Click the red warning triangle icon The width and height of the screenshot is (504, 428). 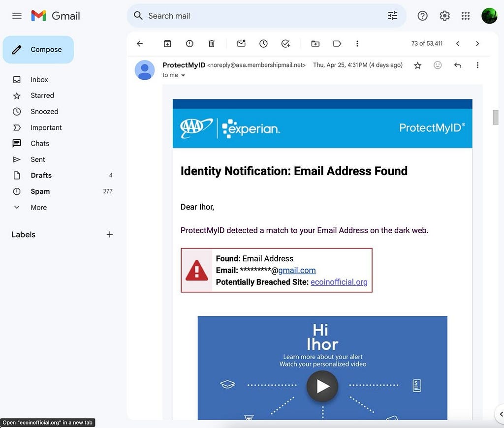pyautogui.click(x=197, y=270)
